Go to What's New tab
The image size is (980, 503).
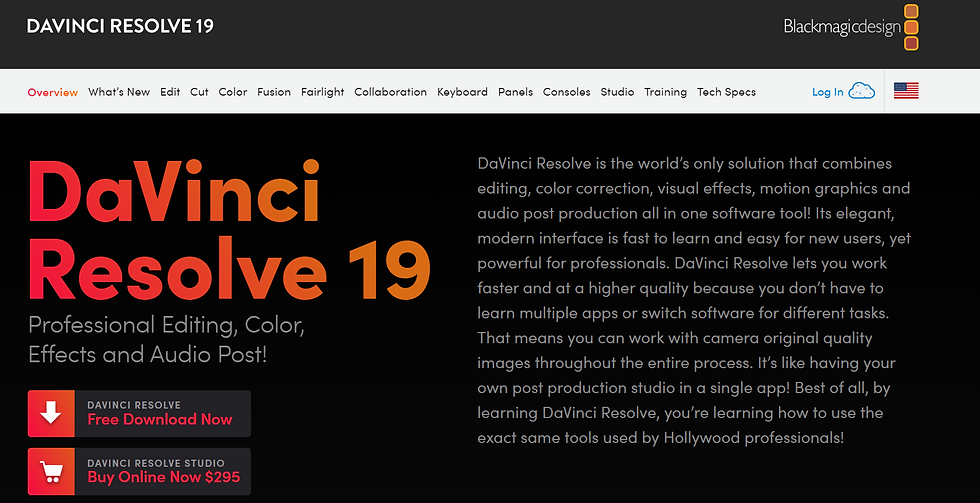pyautogui.click(x=119, y=92)
